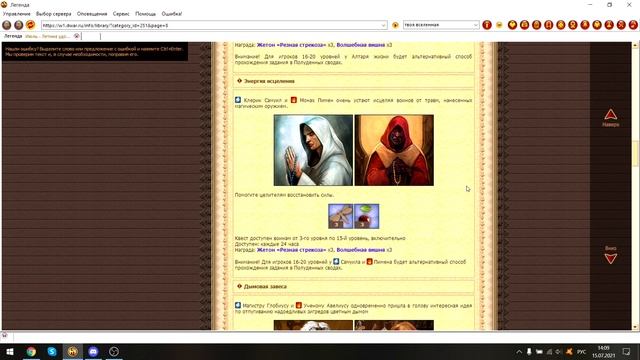Click the page's vertical scrollbar thumb
The image size is (640, 360).
click(635, 154)
